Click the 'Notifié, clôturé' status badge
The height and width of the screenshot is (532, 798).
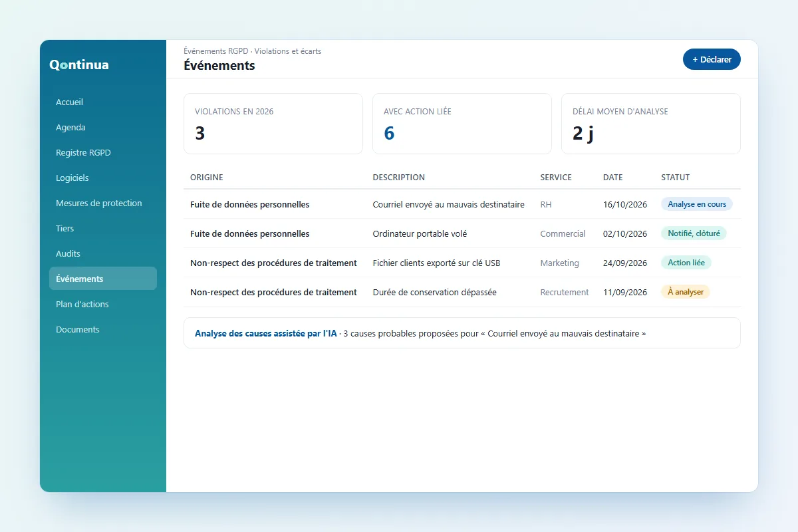[x=694, y=233]
